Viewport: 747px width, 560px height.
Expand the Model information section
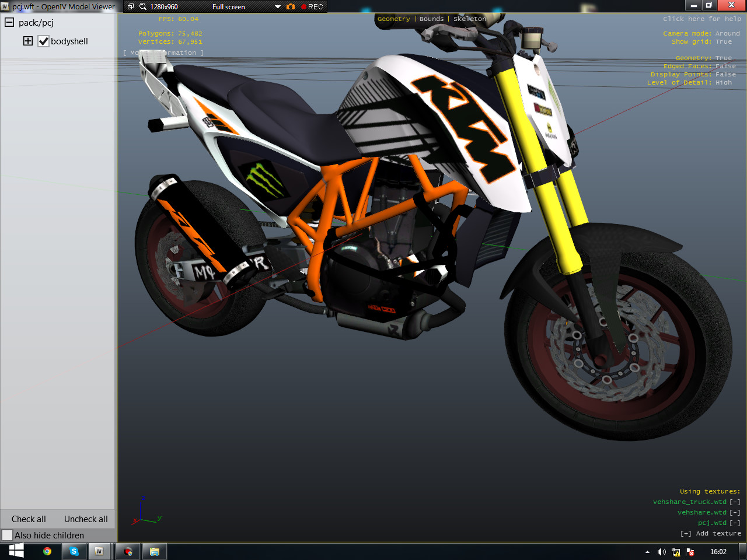point(163,53)
